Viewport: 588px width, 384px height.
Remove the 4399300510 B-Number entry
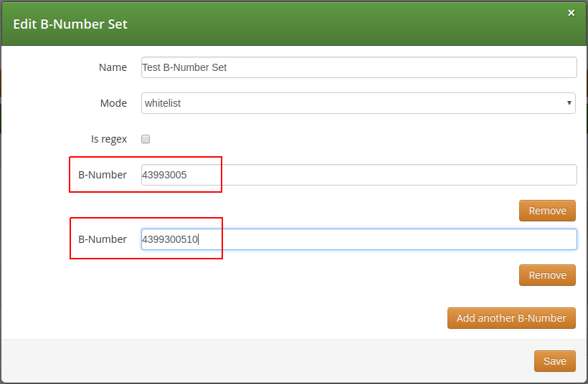click(x=547, y=275)
